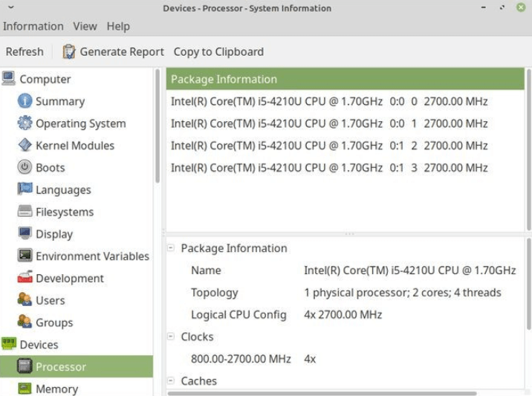This screenshot has width=532, height=396.
Task: Select the Operating System gear icon
Action: click(25, 123)
